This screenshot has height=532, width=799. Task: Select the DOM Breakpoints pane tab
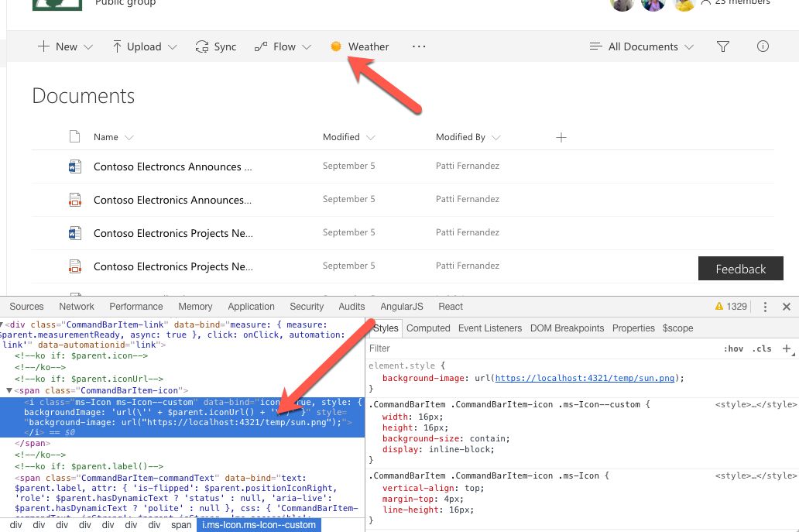[567, 328]
